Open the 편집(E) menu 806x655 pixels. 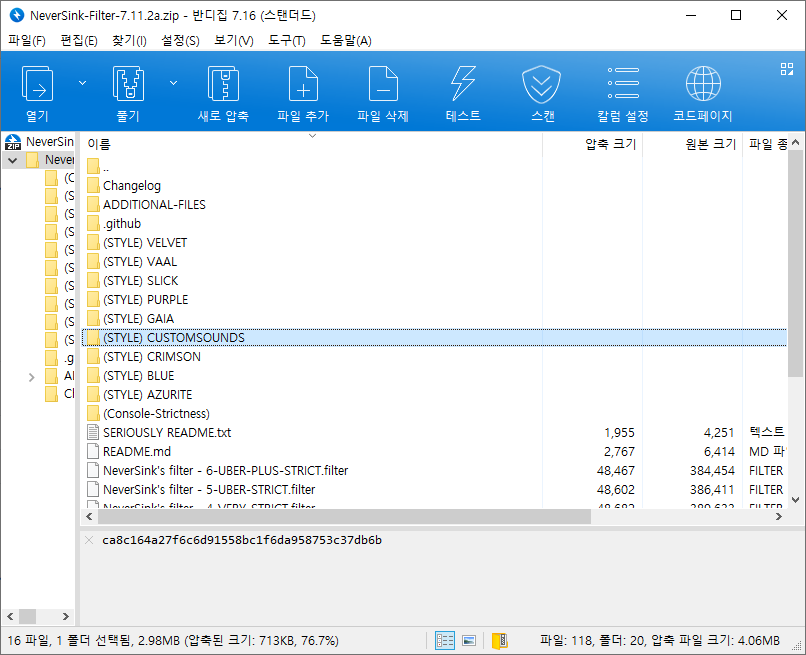point(79,41)
